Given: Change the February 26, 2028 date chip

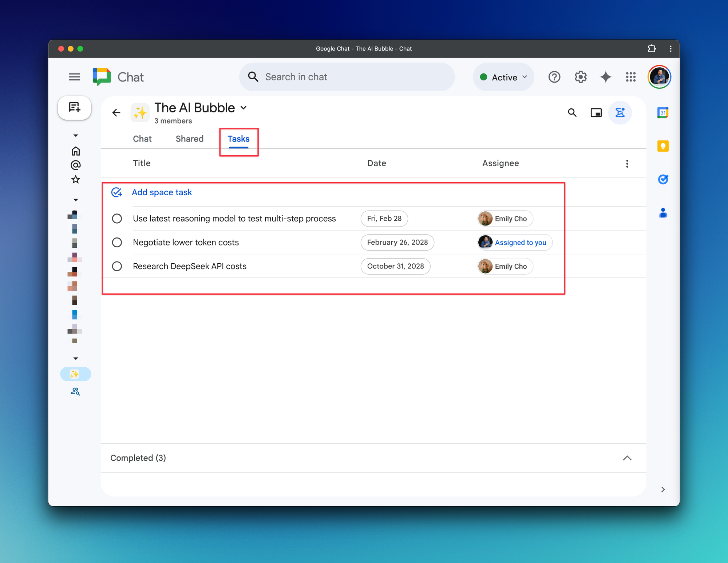Looking at the screenshot, I should (x=397, y=243).
